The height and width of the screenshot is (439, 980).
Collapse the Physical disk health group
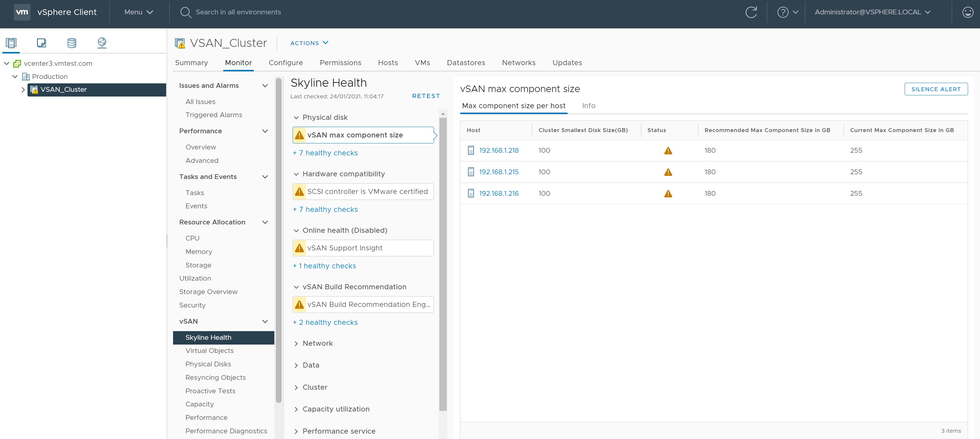click(x=296, y=117)
